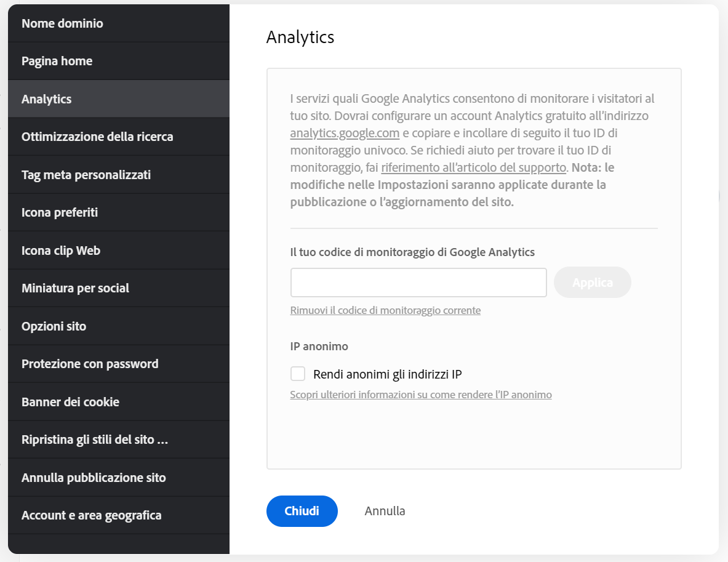This screenshot has width=728, height=562.
Task: Select Miniatura per social settings
Action: click(74, 287)
